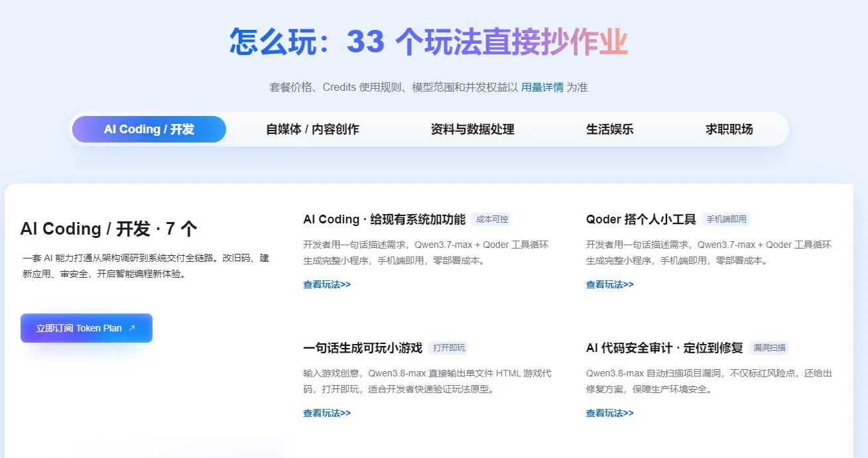This screenshot has width=868, height=458.
Task: Open 查看玩法>> under AI 代码安全审计
Action: click(x=609, y=413)
